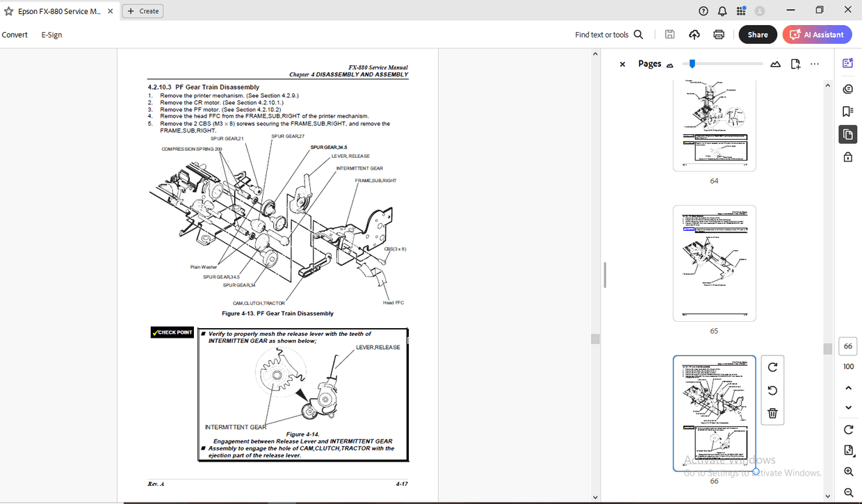
Task: Open the page display options dropdown
Action: (x=848, y=450)
